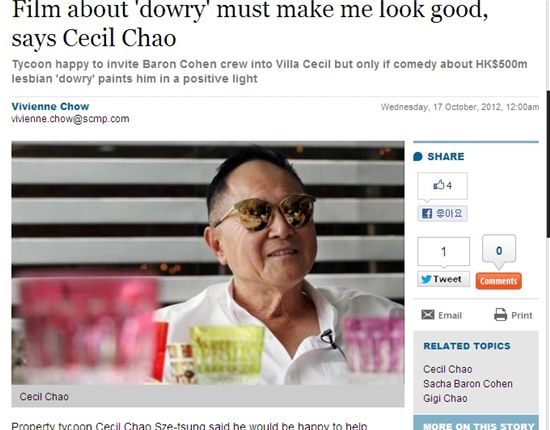Click the Cecil Chao article photo
The image size is (550, 430).
(208, 263)
